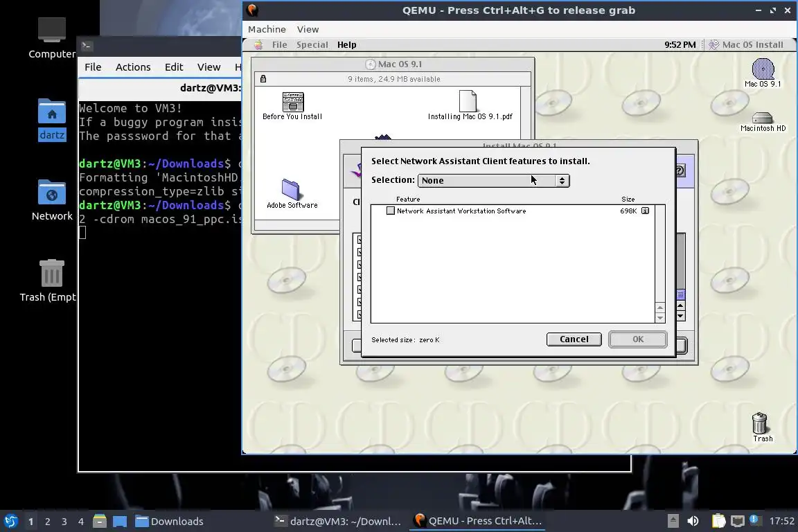The height and width of the screenshot is (532, 798).
Task: Switch to the dartz@VM3 terminal taskbar entry
Action: (x=338, y=521)
